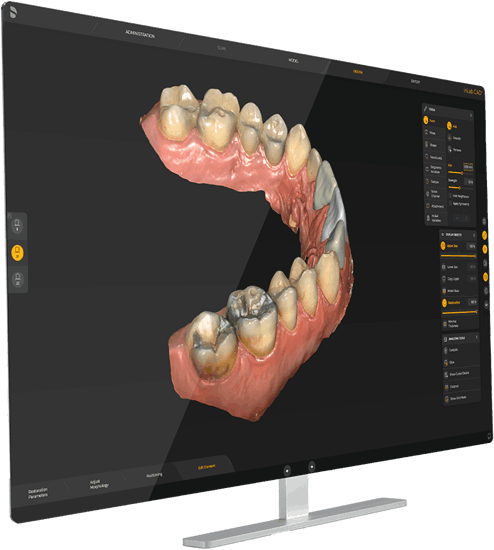Adjust the Upper Jaw opacity slider

tap(458, 256)
